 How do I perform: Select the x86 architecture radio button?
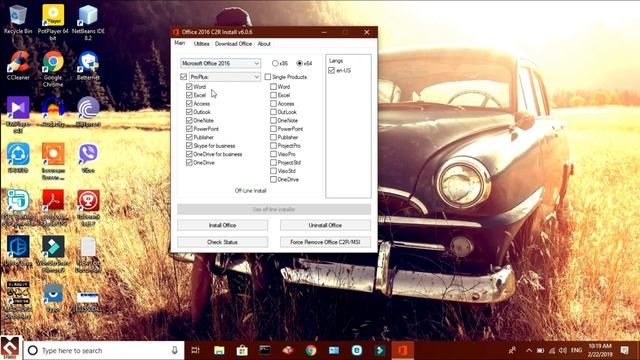275,63
